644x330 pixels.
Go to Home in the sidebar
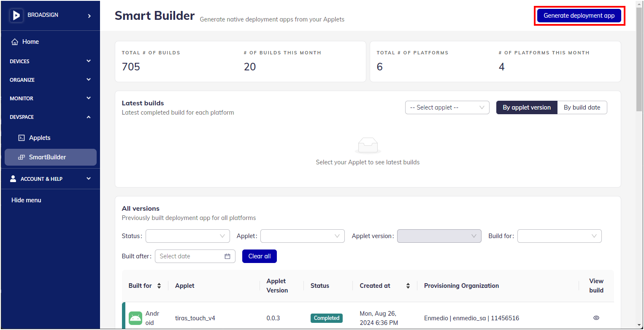[x=51, y=42]
